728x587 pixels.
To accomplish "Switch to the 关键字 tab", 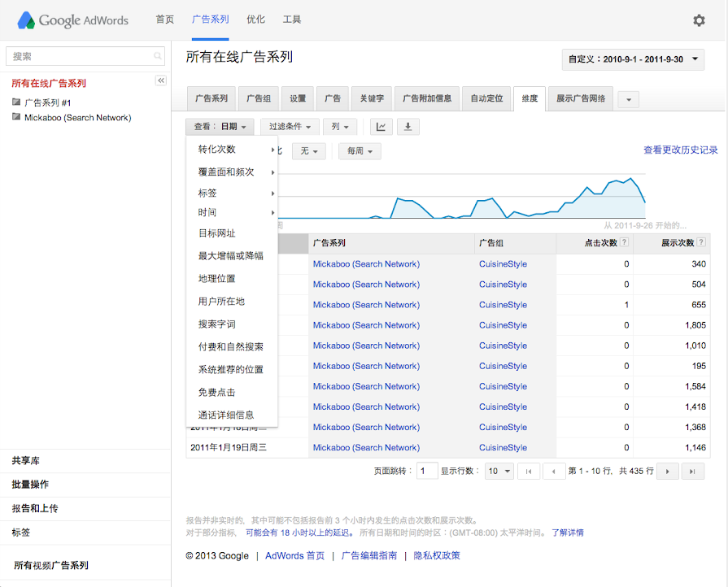I will tap(372, 98).
